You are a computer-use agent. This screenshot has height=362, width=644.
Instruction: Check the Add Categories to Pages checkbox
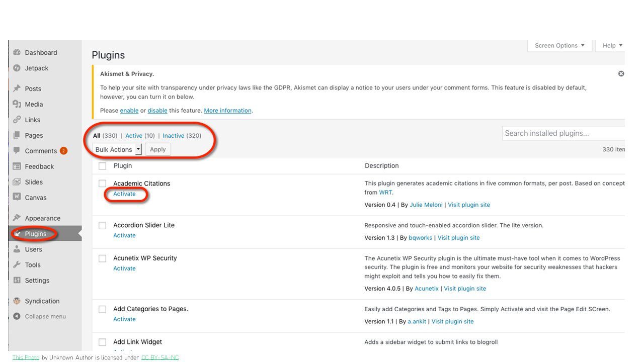tap(103, 309)
